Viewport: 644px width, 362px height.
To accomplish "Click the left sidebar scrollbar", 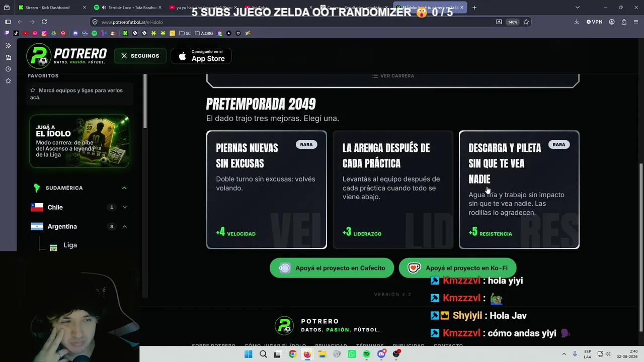I will (145, 101).
